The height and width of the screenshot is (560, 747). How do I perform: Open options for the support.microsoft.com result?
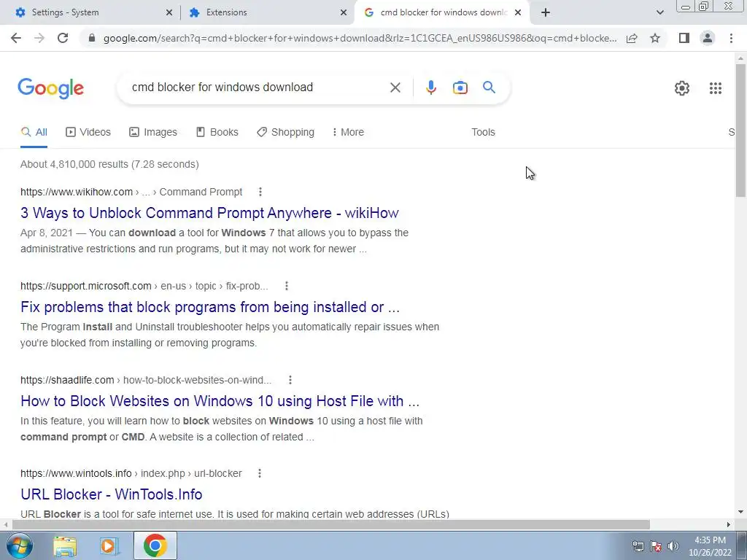286,286
